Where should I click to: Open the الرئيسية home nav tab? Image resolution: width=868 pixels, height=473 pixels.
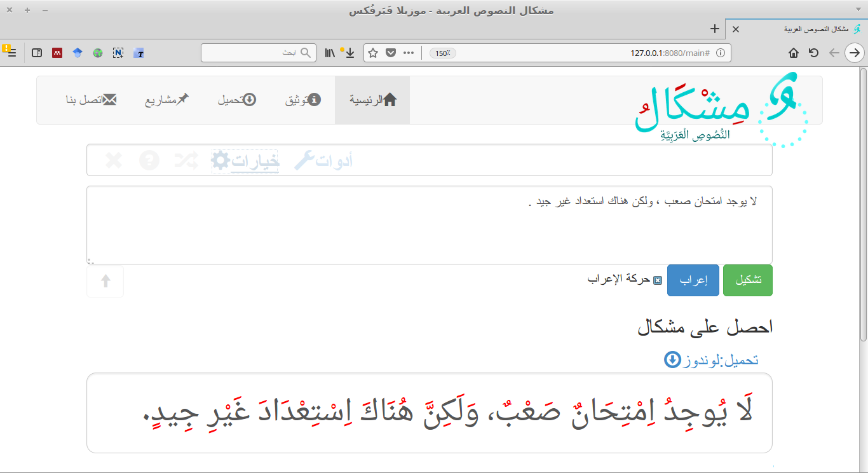click(x=372, y=100)
